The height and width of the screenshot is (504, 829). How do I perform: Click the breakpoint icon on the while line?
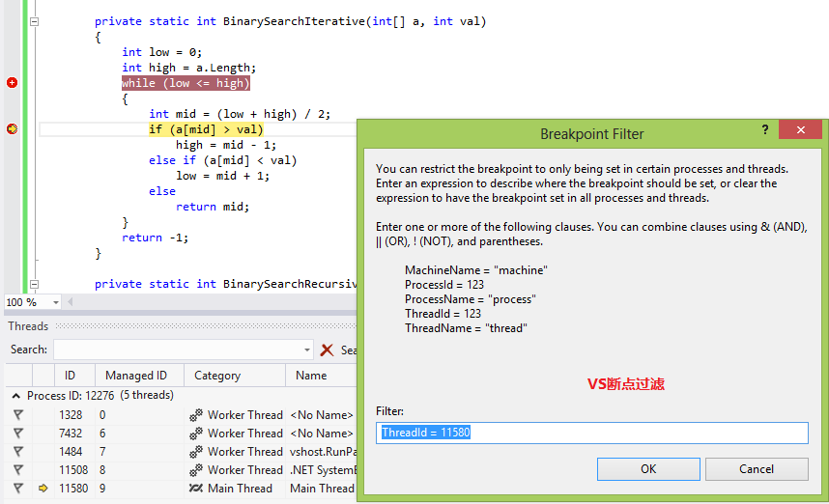point(13,82)
